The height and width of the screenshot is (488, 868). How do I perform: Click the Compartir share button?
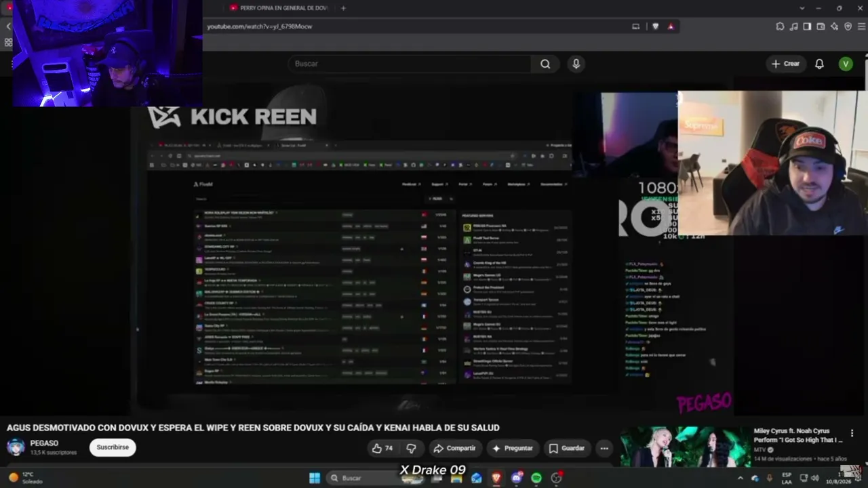click(x=454, y=448)
